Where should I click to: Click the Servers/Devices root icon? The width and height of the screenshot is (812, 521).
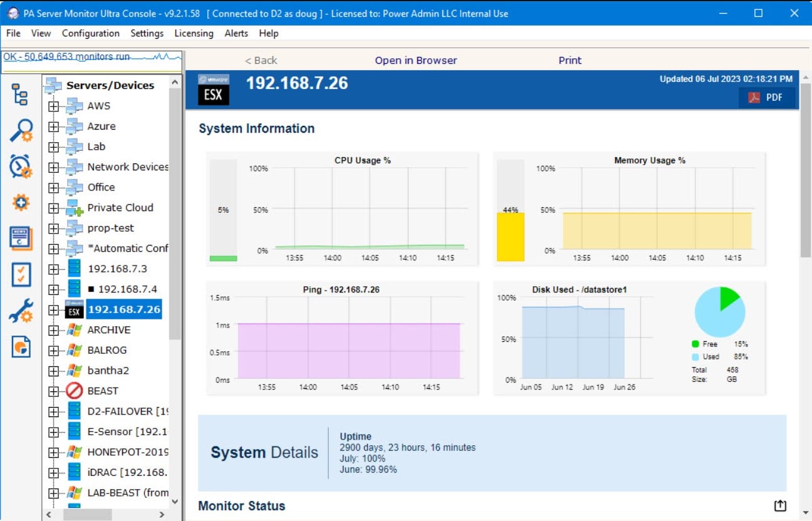(x=53, y=85)
